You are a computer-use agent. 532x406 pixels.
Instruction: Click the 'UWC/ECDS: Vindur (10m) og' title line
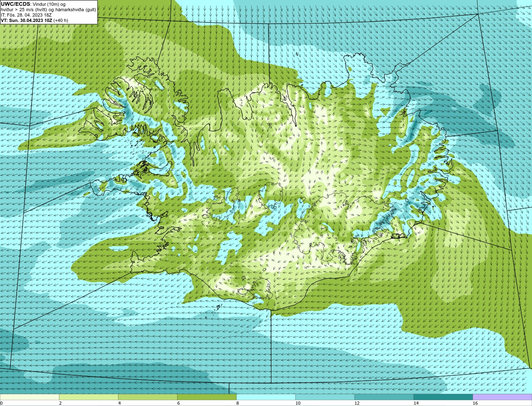pos(33,4)
